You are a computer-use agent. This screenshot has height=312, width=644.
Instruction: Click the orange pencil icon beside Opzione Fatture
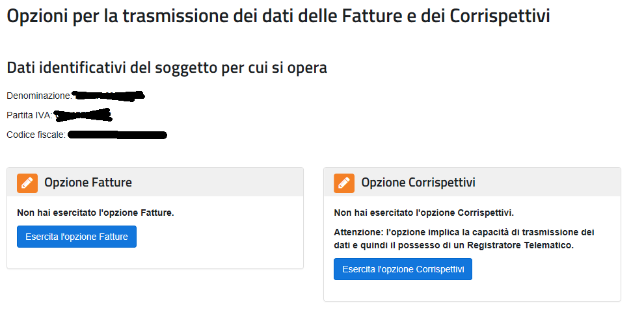[x=27, y=183]
